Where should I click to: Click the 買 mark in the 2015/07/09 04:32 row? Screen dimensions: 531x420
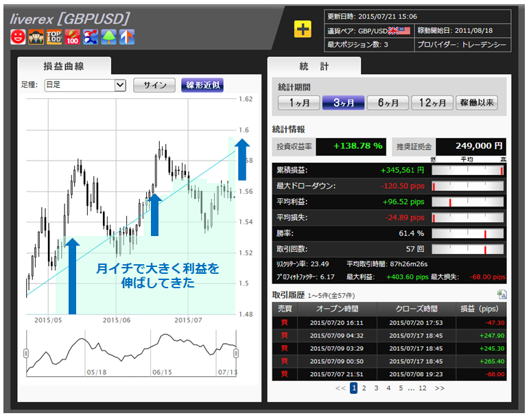(285, 336)
